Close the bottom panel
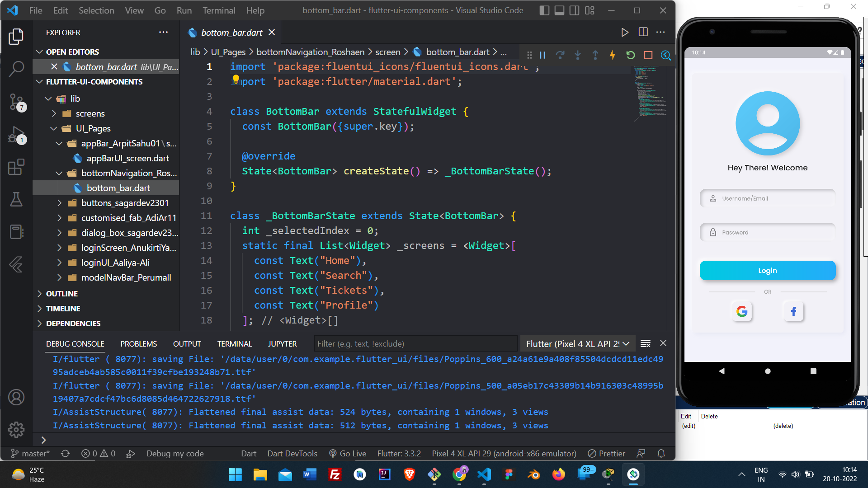Screen dimensions: 868x488 point(663,343)
